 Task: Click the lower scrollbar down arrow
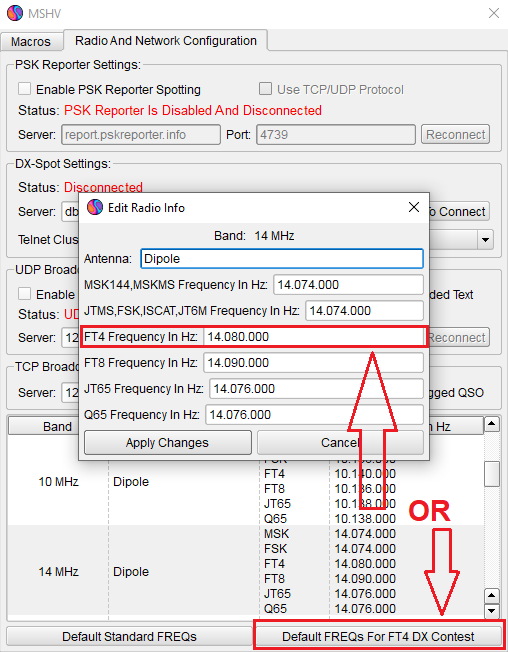[x=492, y=611]
